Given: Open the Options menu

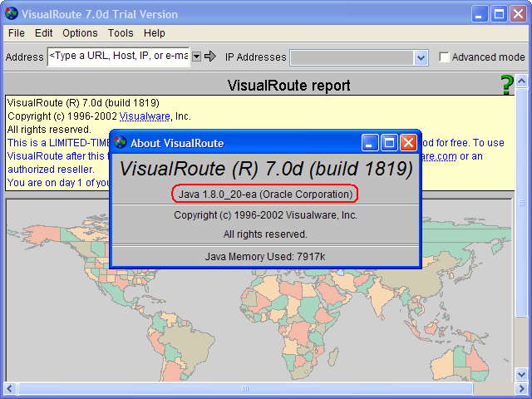Looking at the screenshot, I should [80, 33].
